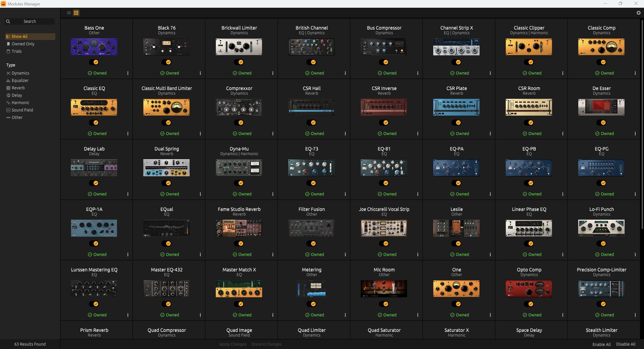The width and height of the screenshot is (644, 349).
Task: View info for Lo-Fi Punch
Action: [635, 254]
